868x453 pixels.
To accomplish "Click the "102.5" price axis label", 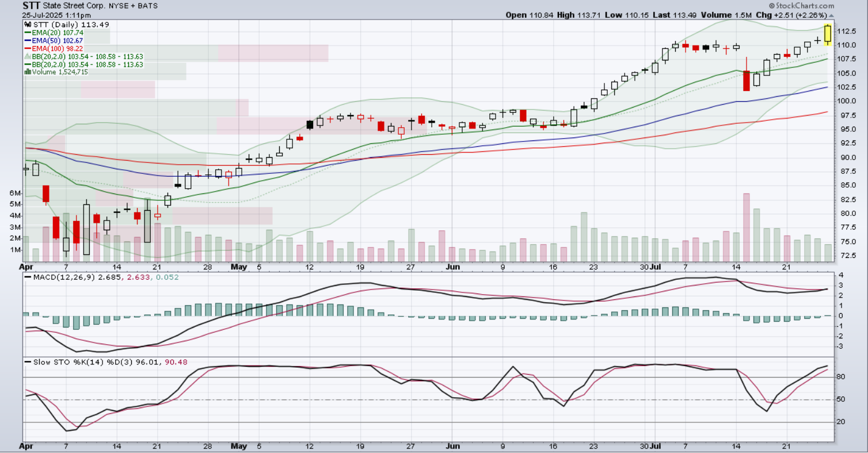I will pyautogui.click(x=847, y=87).
